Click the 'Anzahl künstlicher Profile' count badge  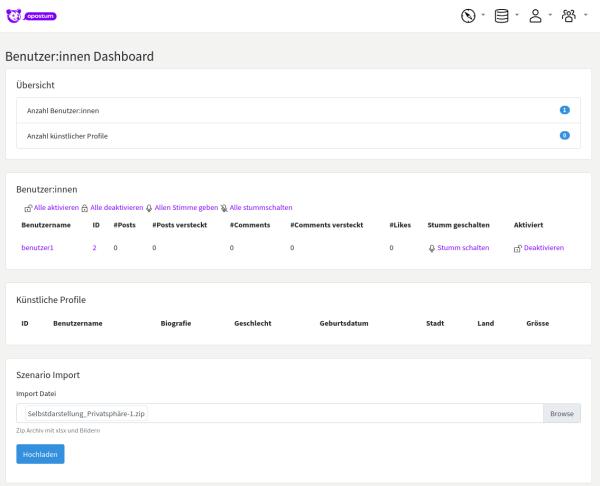coord(564,135)
